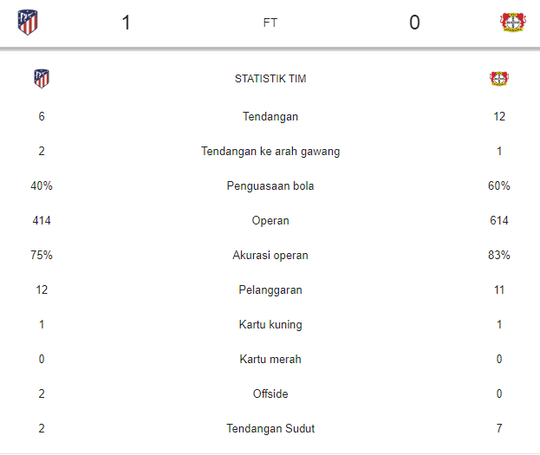This screenshot has height=455, width=540.
Task: Select the Kartu merah label
Action: (270, 359)
